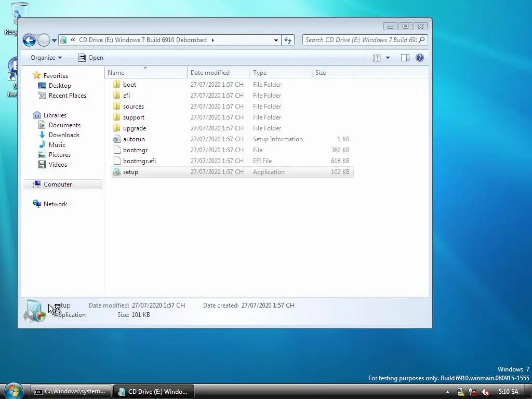Click the taskbar clock showing 5:10 SA
The image size is (532, 399).
click(508, 392)
